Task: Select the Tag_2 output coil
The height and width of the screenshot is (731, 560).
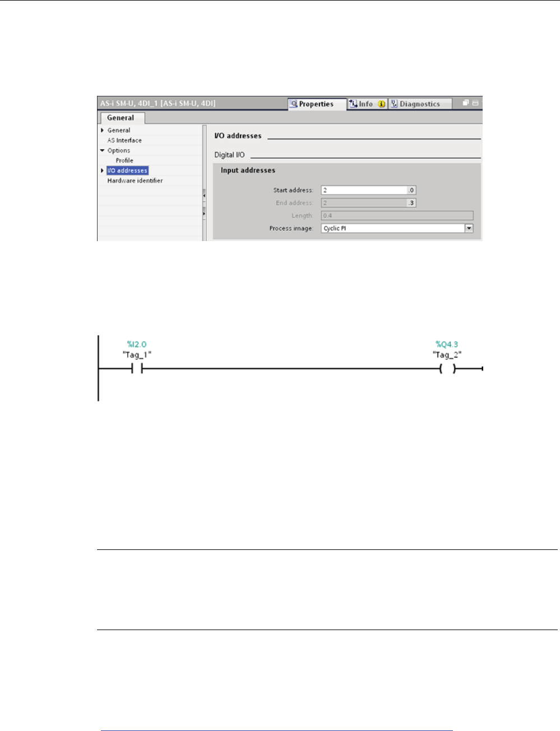Action: [x=447, y=368]
